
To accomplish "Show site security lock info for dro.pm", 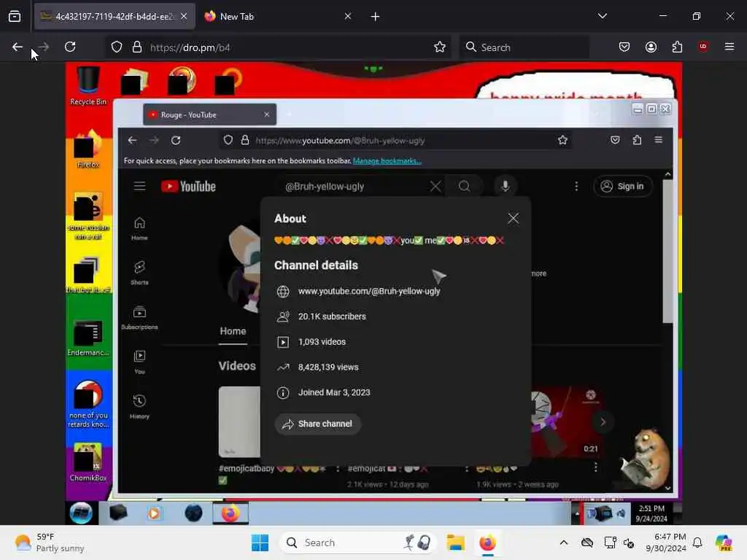I will (x=137, y=47).
